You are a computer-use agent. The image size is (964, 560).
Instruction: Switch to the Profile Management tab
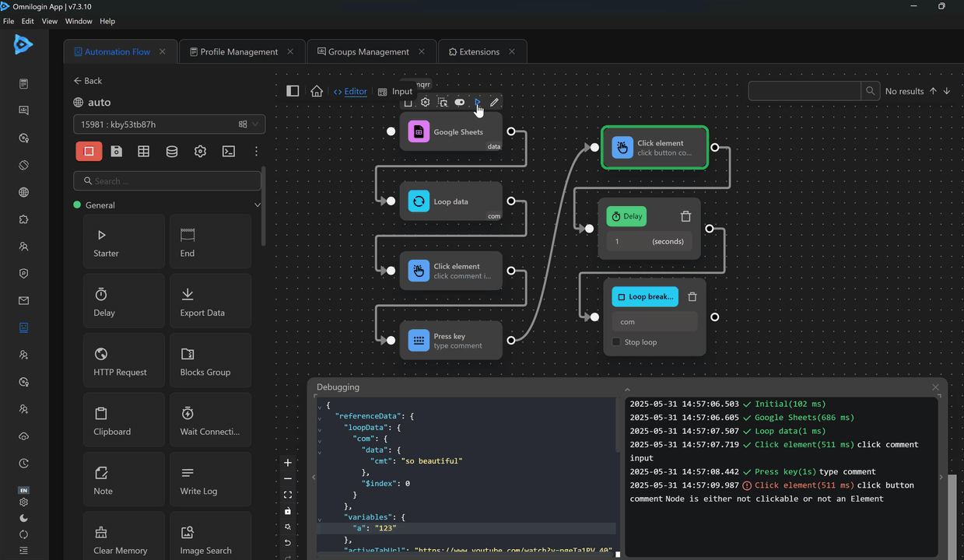pos(238,52)
